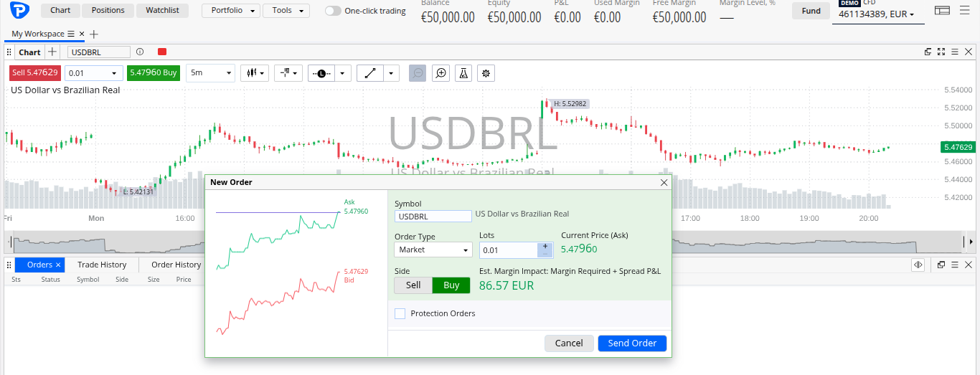Click the Fund button

(811, 11)
